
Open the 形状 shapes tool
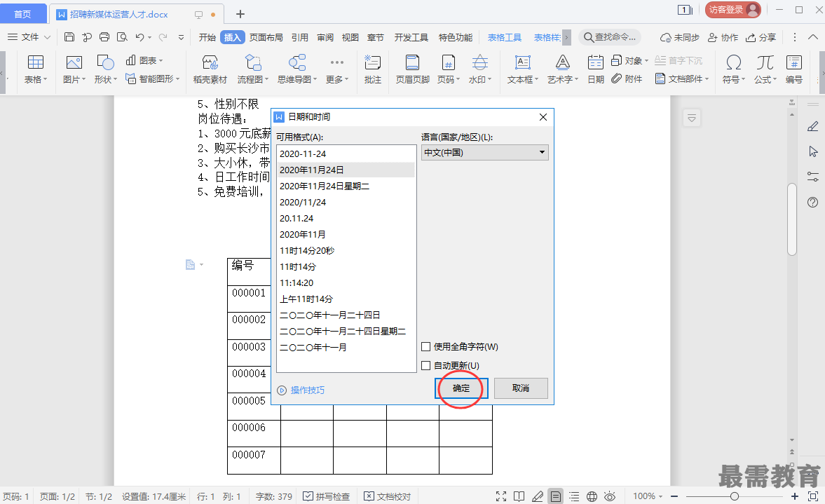click(105, 69)
